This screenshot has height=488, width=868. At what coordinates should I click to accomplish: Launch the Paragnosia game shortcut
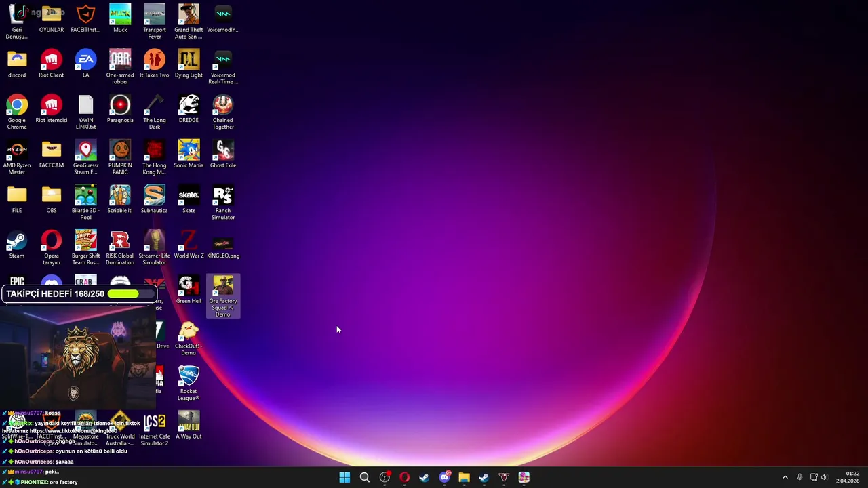click(120, 110)
